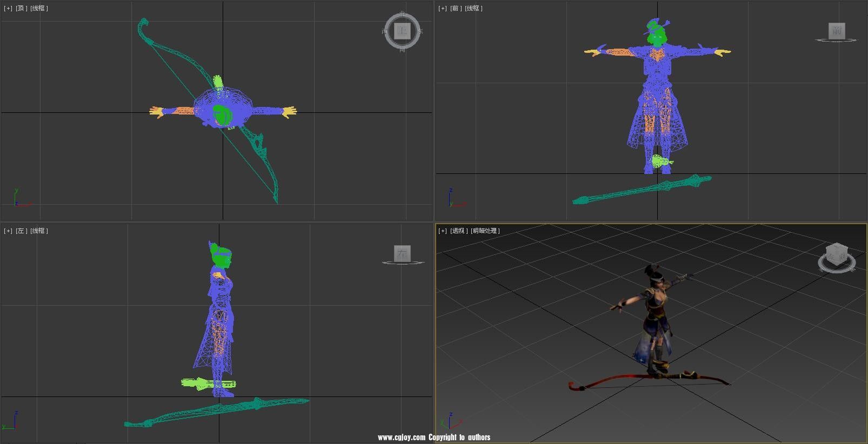Click the [线框] wireframe label in Front viewport
Image resolution: width=868 pixels, height=444 pixels.
[474, 8]
